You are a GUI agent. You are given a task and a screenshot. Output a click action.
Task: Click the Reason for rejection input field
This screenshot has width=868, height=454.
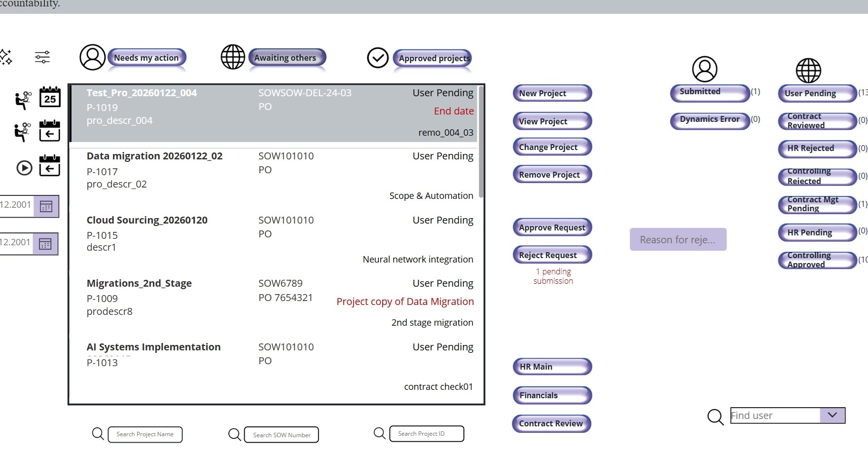[x=678, y=239]
